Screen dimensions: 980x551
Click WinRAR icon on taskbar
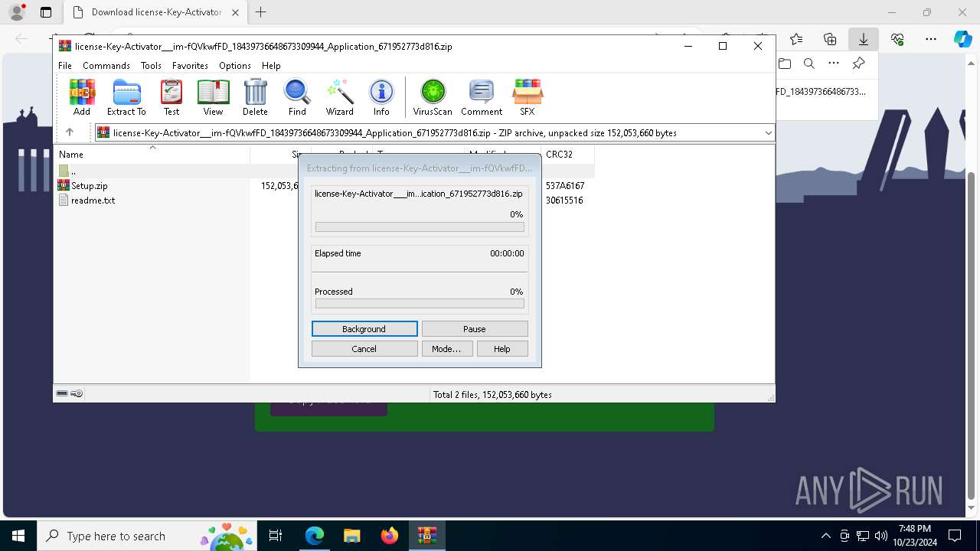pos(426,536)
